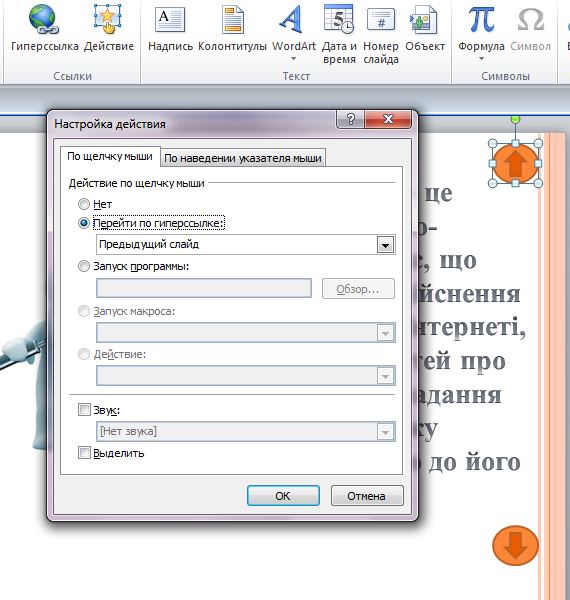Expand the Действие object action dropdown
Image resolution: width=570 pixels, height=600 pixels.
[x=385, y=376]
